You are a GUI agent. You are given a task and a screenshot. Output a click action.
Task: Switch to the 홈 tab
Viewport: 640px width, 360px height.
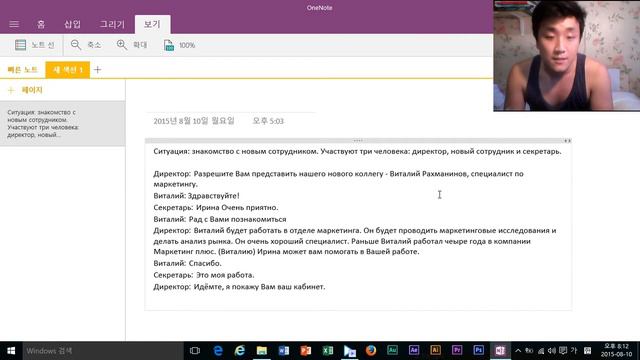pyautogui.click(x=41, y=24)
